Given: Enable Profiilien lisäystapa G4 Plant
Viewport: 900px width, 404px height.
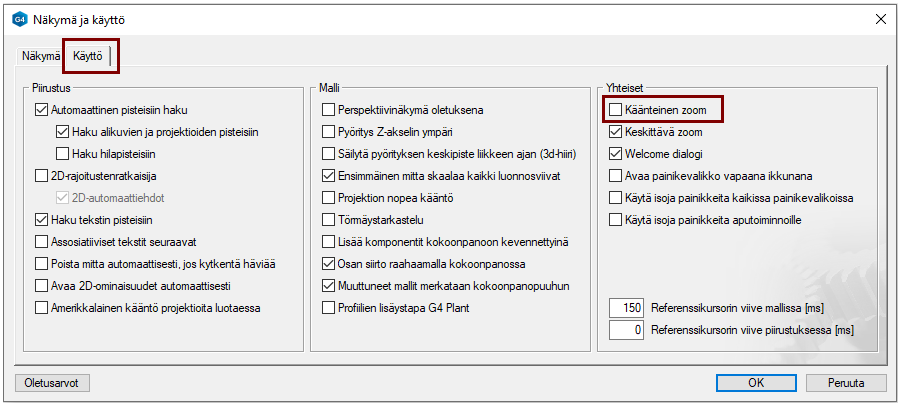Looking at the screenshot, I should pos(329,308).
